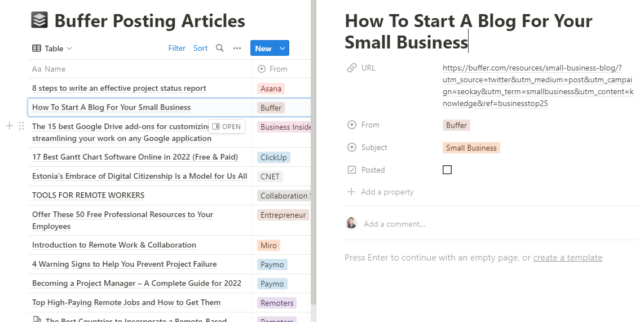Click the create a template link
Viewport: 644px width, 322px height.
pos(568,258)
